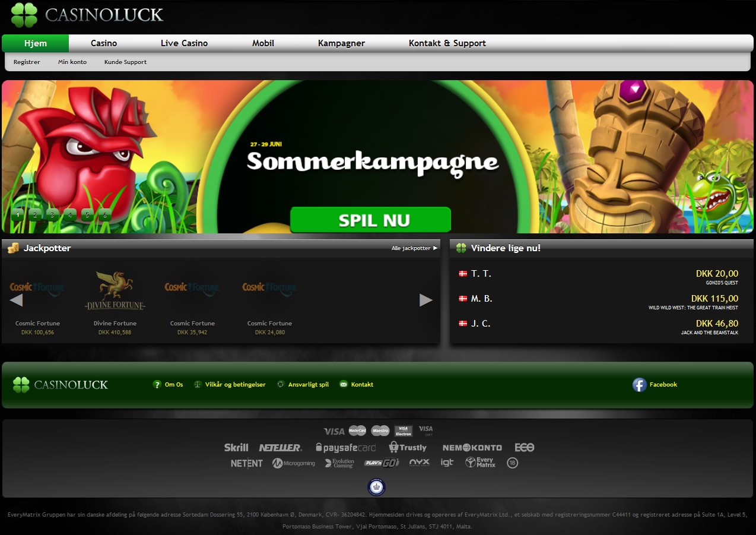
Task: Click the Facebook round icon
Action: point(639,385)
